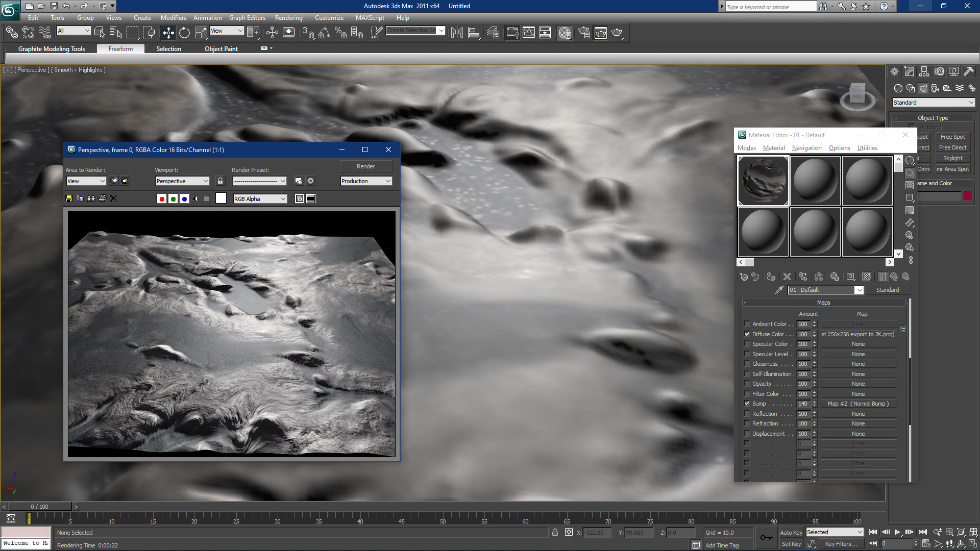The image size is (980, 551).
Task: Pick the eyedropper in the Material Editor
Action: click(x=779, y=290)
